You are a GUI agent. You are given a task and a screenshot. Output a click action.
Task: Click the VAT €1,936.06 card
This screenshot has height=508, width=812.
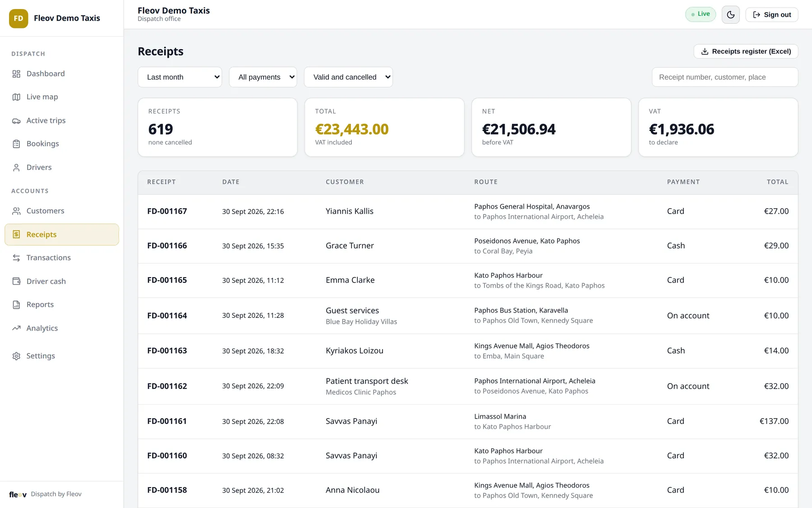tap(718, 127)
